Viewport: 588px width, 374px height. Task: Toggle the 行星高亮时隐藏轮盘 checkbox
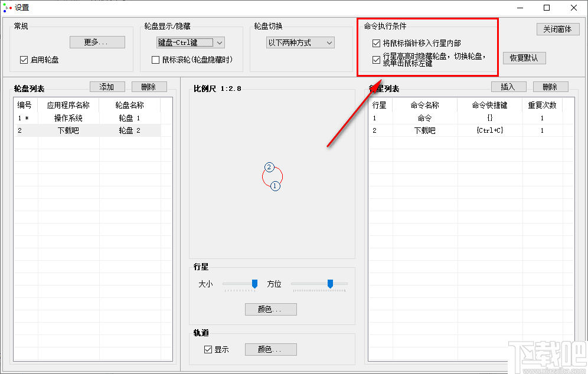[375, 58]
